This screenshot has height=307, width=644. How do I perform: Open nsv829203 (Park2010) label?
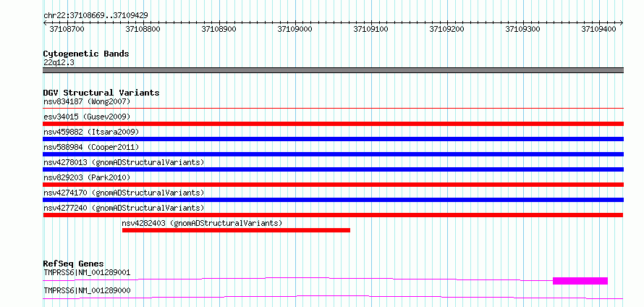87,177
